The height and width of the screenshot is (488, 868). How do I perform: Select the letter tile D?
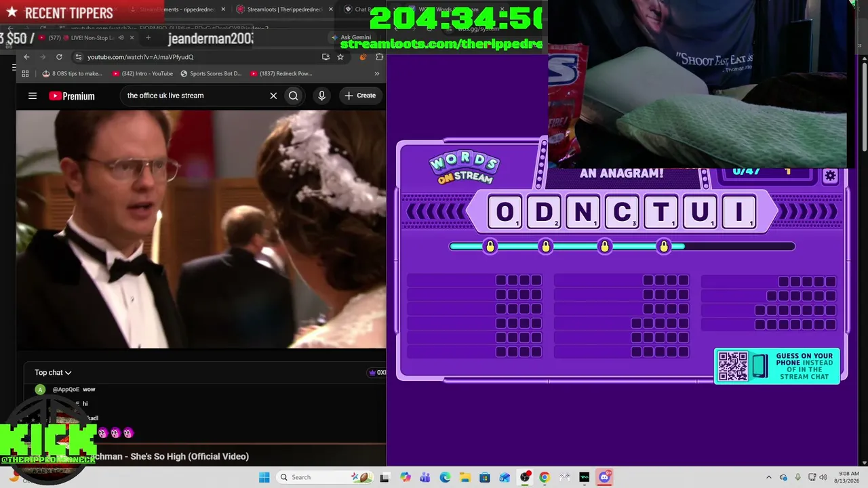tap(544, 212)
